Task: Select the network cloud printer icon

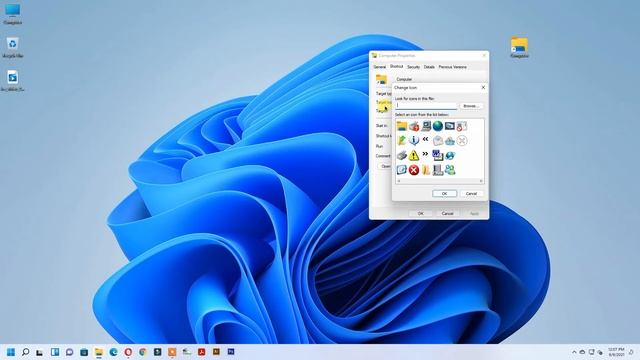Action: coord(450,141)
